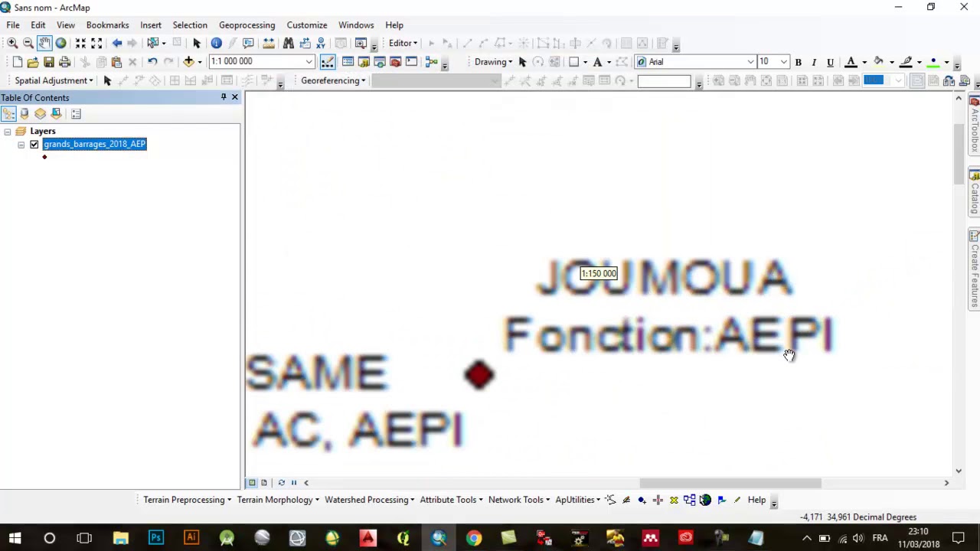This screenshot has width=980, height=551.
Task: Open the Find binoculars tool
Action: (289, 44)
